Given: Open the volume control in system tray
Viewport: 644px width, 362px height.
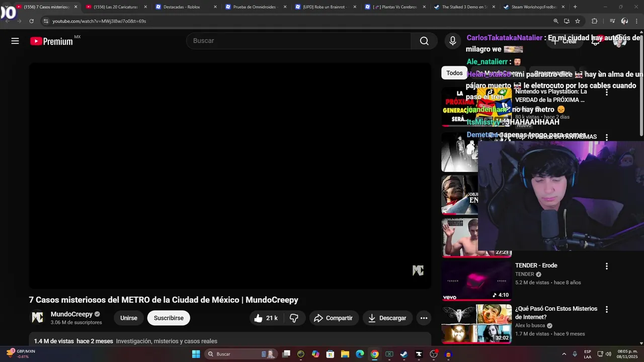Looking at the screenshot, I should point(608,354).
